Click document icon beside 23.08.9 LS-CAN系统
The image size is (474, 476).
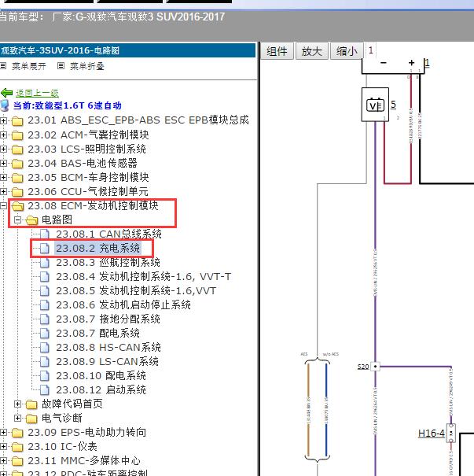pyautogui.click(x=45, y=362)
